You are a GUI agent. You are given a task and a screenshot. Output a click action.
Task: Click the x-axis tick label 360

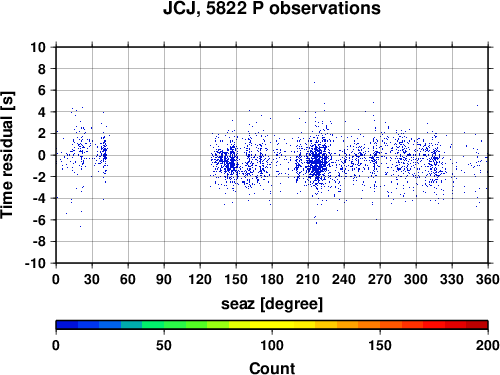pyautogui.click(x=488, y=279)
